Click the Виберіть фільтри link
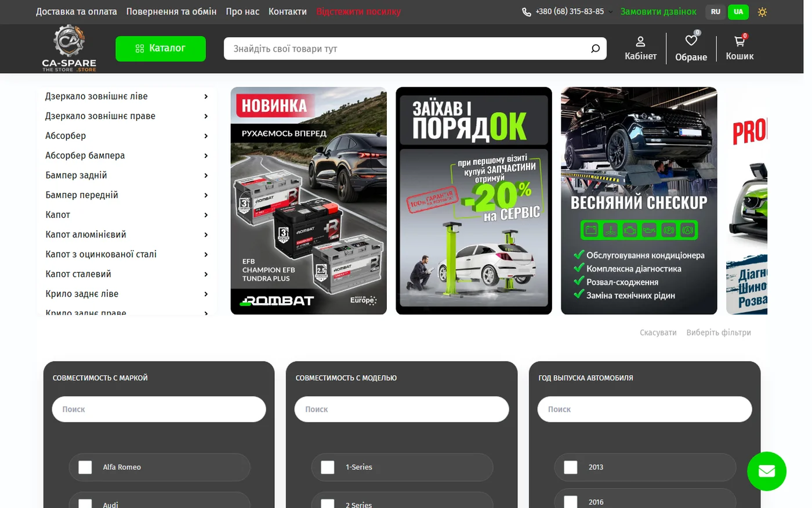This screenshot has height=508, width=812. coord(719,333)
